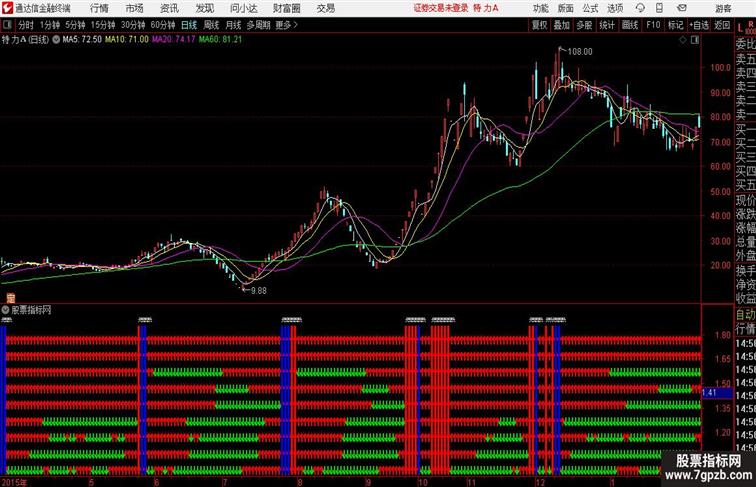756x487 pixels.
Task: Click the 游客 user account label
Action: pos(723,8)
